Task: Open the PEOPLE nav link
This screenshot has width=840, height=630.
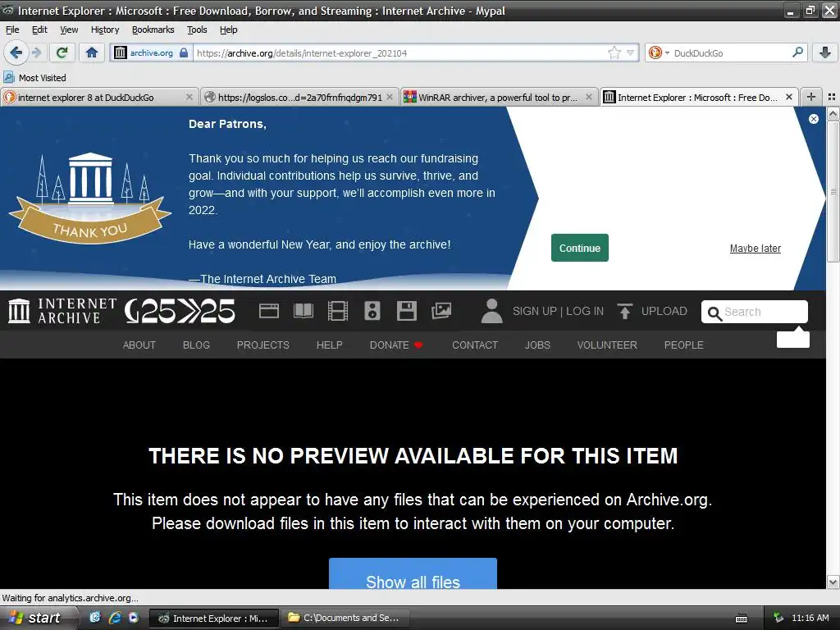Action: (x=683, y=345)
